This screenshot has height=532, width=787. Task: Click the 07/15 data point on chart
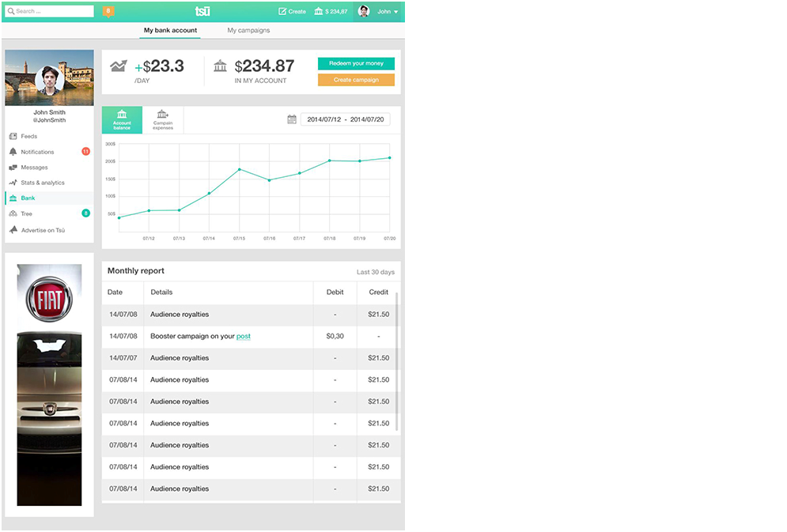tap(240, 169)
